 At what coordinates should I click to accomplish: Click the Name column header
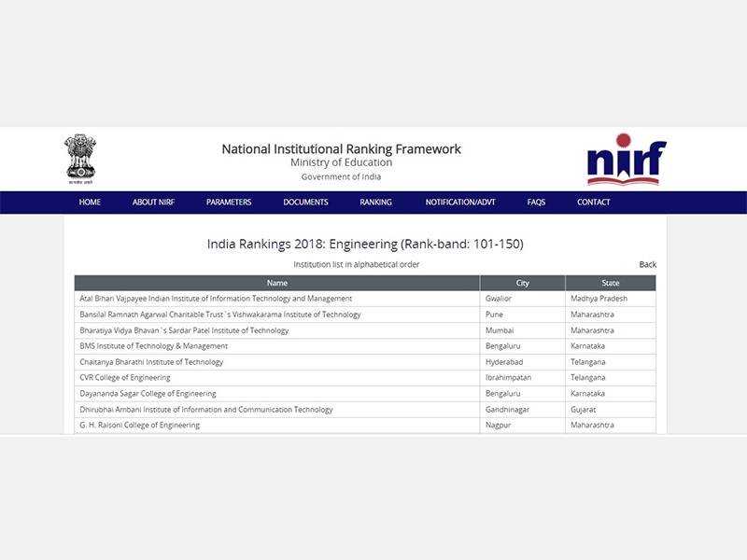coord(276,283)
